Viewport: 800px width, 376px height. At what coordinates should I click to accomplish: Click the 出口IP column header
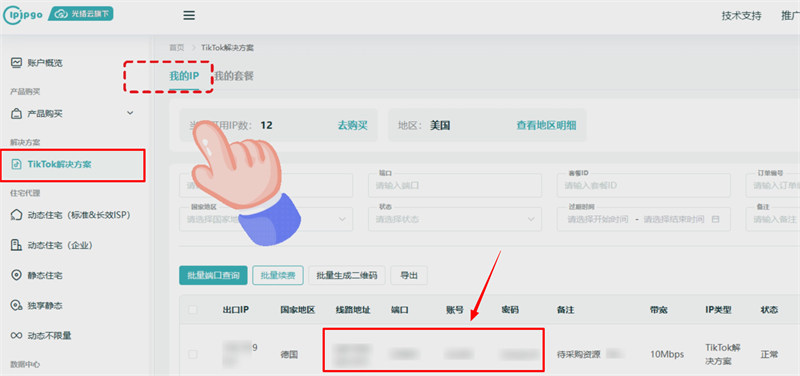click(236, 310)
